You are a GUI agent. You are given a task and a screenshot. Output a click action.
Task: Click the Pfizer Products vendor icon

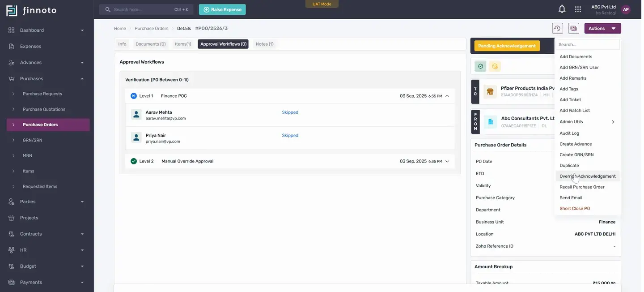(x=491, y=92)
